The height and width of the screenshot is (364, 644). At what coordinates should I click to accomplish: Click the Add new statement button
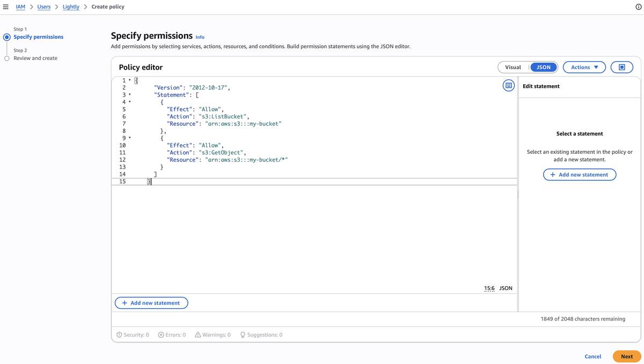pos(151,303)
